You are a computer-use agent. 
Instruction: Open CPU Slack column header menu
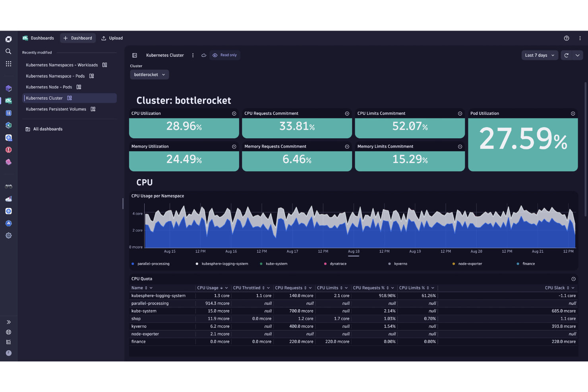pos(573,288)
